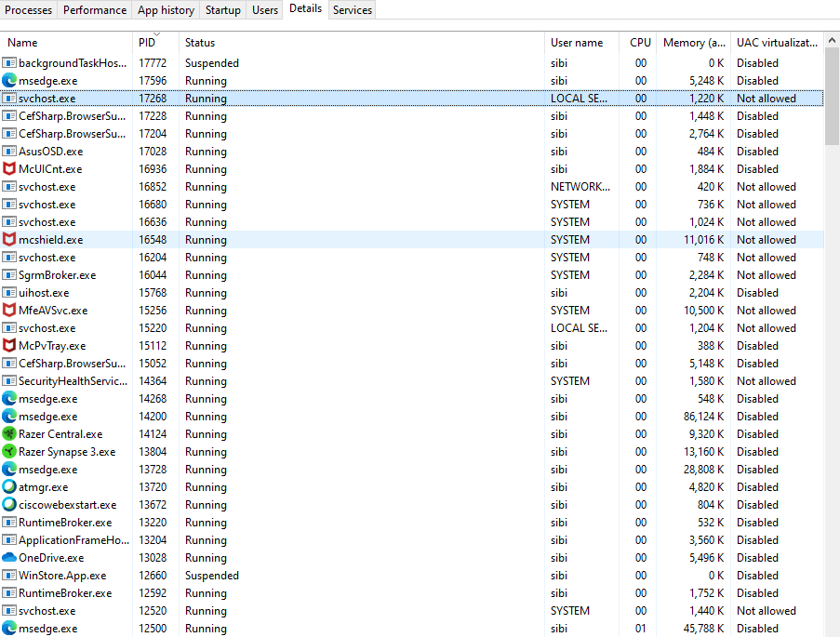Go to the Startup tab

pos(223,9)
